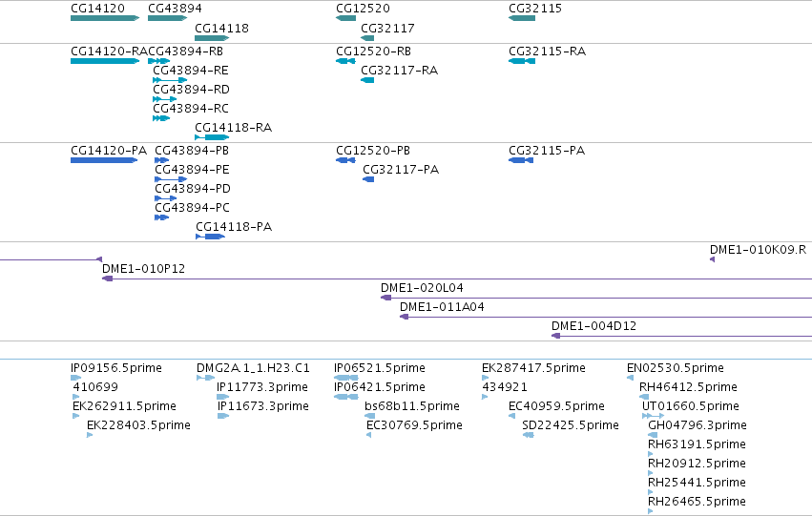Click EST IP11673.3prime

(x=223, y=416)
